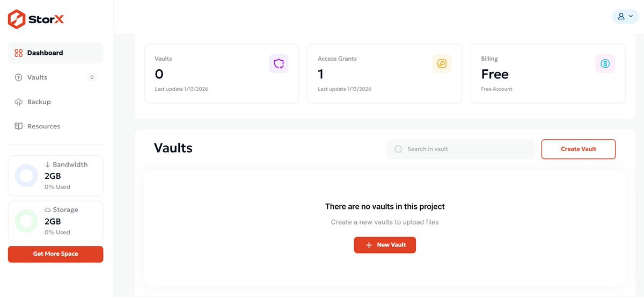Open the user account dropdown menu
The height and width of the screenshot is (297, 644).
[625, 16]
